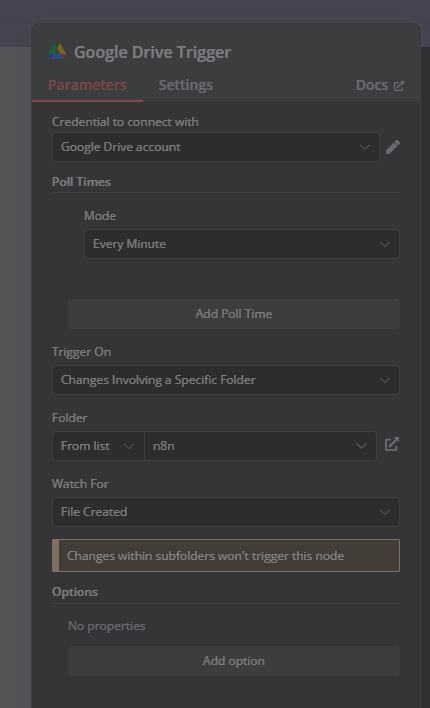
Task: Click the Google Drive Trigger title
Action: pyautogui.click(x=152, y=52)
